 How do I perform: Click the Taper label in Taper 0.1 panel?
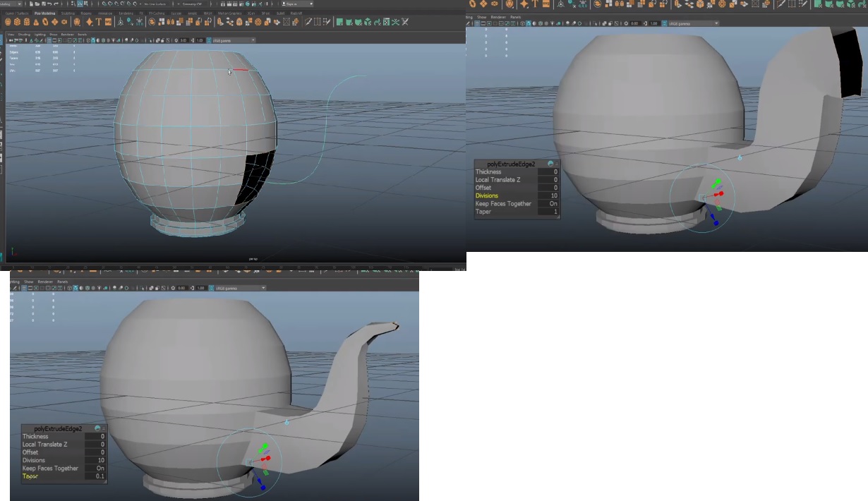click(x=30, y=476)
